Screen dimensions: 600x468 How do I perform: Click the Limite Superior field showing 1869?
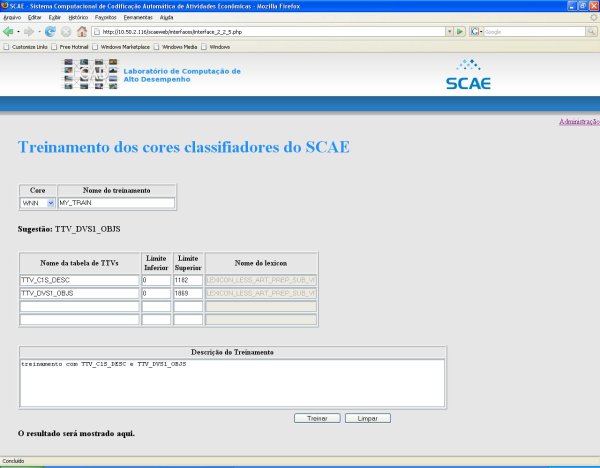pyautogui.click(x=188, y=293)
